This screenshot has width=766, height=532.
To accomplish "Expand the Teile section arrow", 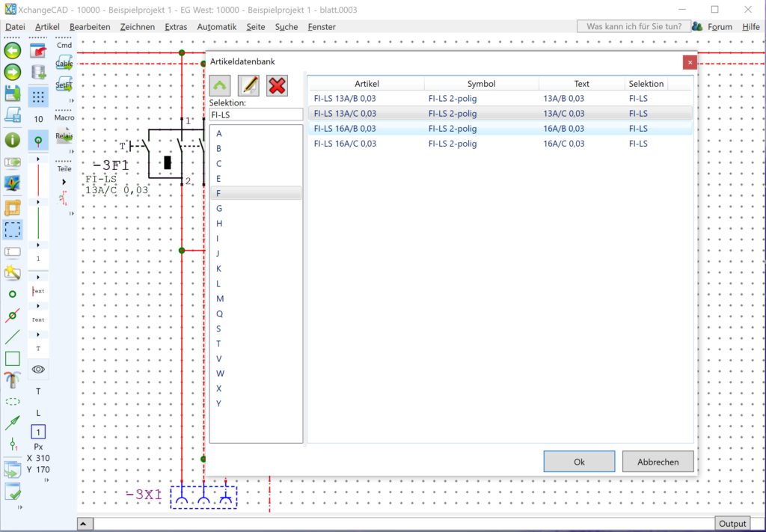I will (x=64, y=181).
